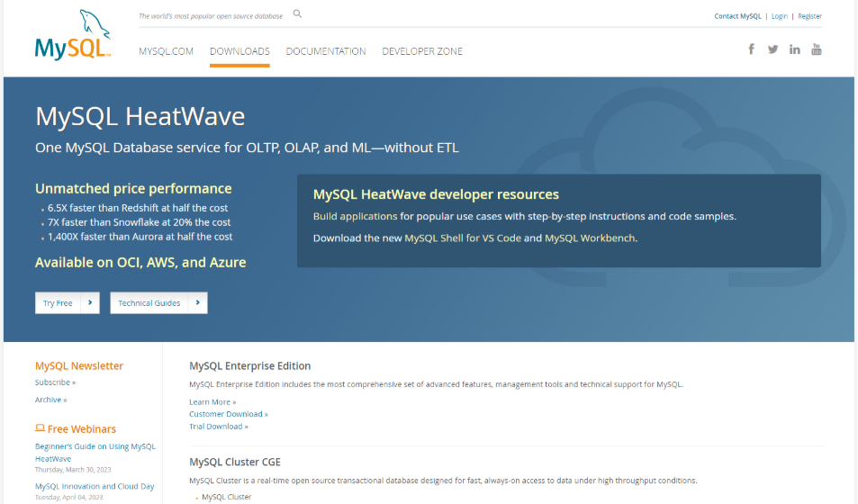Click the Newsletter Subscribe link
The width and height of the screenshot is (858, 504).
point(51,382)
